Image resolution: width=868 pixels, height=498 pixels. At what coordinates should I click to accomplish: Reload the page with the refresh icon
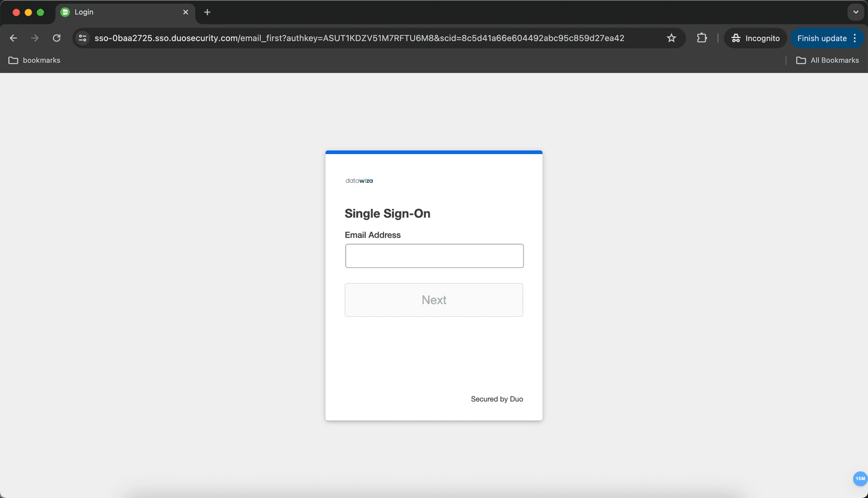56,38
